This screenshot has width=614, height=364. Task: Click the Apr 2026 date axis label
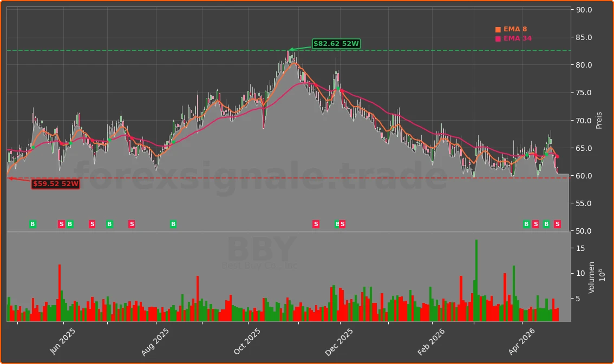521,342
